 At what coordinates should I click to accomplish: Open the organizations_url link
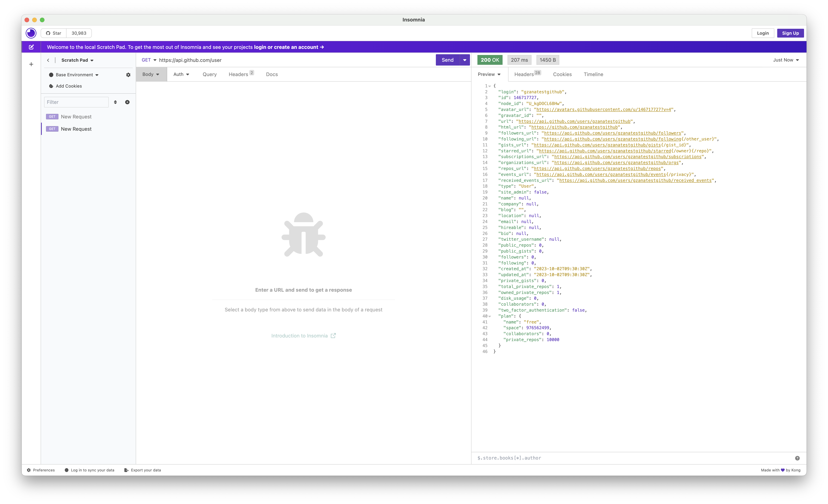coord(616,163)
